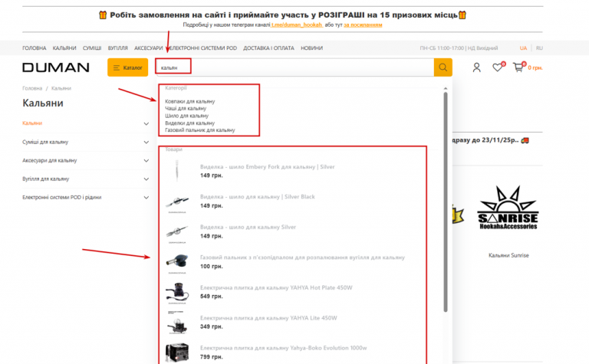The height and width of the screenshot is (364, 589).
Task: Click the search dropdown scrollbar
Action: click(x=446, y=202)
